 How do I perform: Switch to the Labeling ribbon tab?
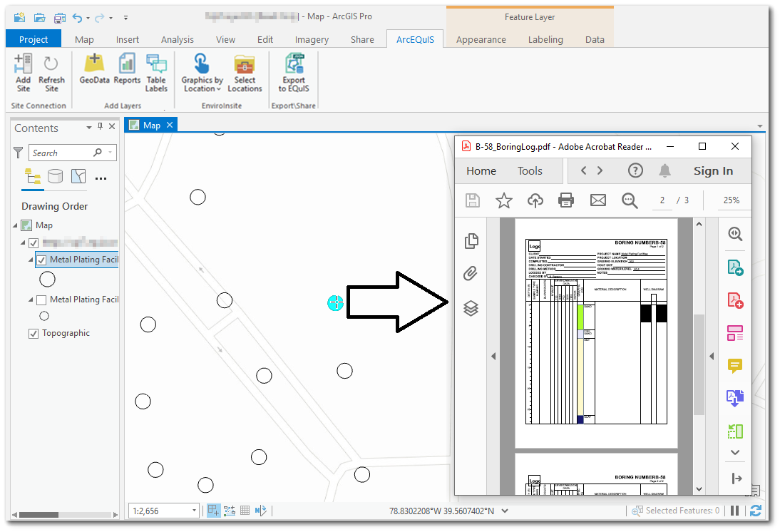545,39
